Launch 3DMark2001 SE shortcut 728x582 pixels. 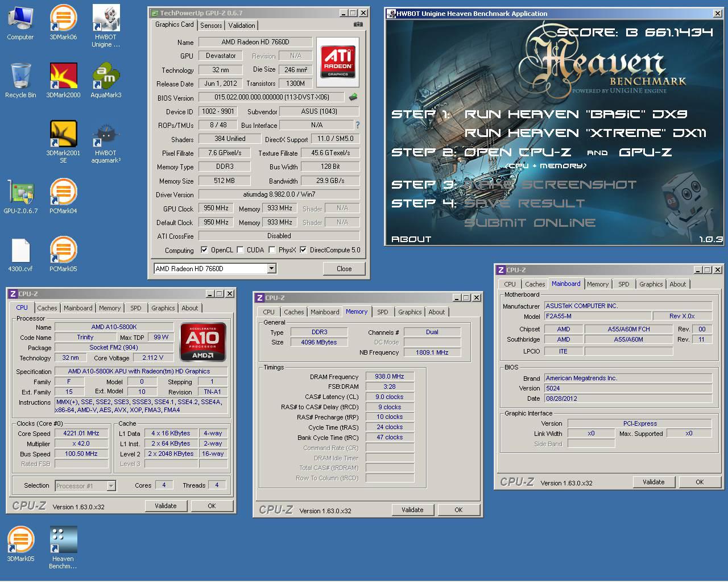[x=63, y=142]
